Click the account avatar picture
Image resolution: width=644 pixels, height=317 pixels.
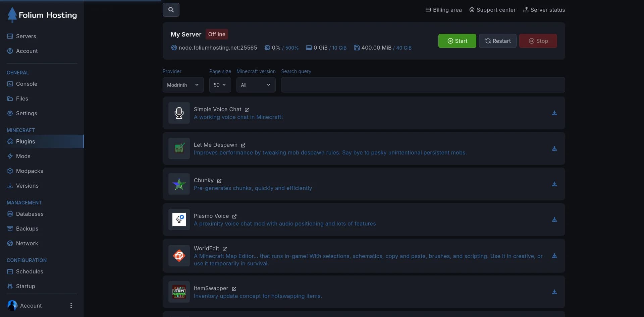coord(12,306)
